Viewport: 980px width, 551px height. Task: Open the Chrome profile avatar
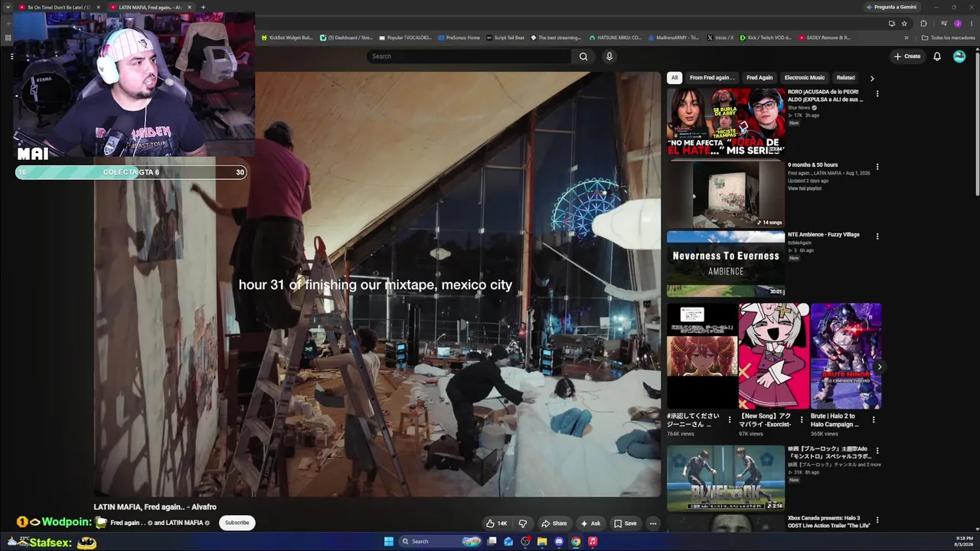[x=958, y=23]
